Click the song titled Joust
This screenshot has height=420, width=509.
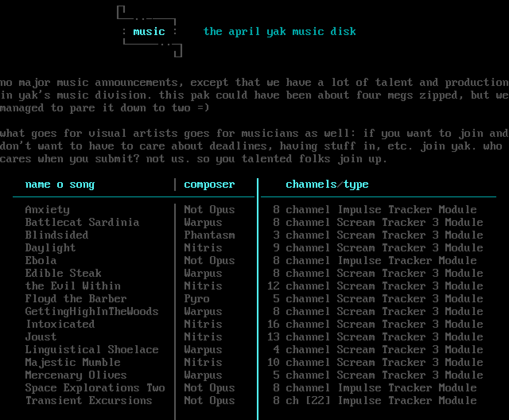41,337
